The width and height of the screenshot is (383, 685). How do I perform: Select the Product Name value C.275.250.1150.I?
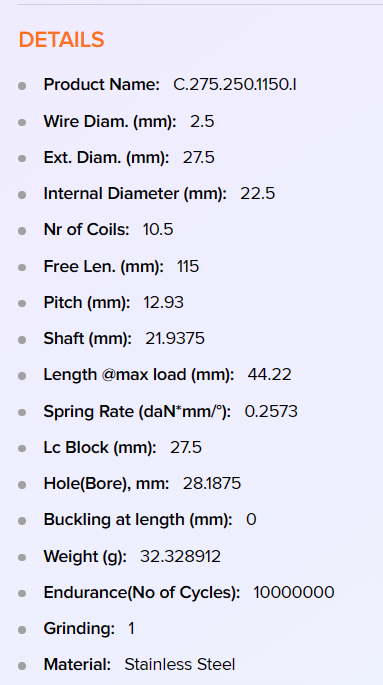click(235, 84)
